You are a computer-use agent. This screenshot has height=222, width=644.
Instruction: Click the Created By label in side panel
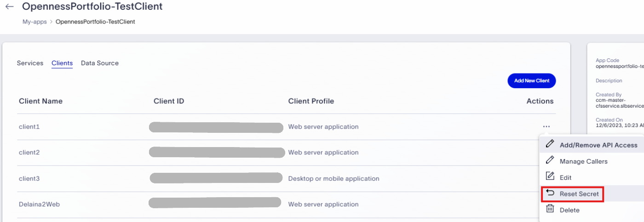point(609,95)
